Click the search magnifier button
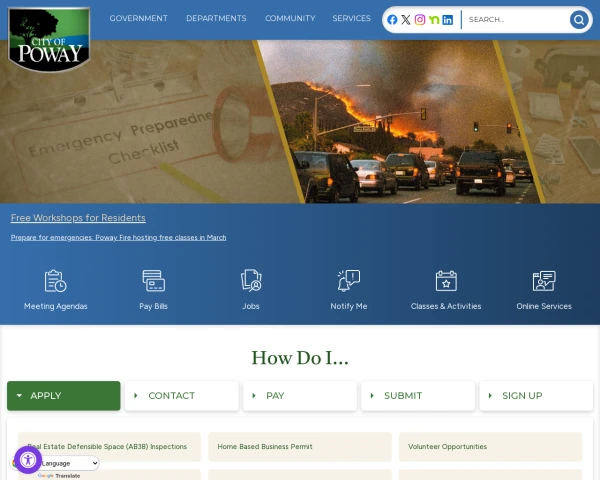 tap(579, 20)
